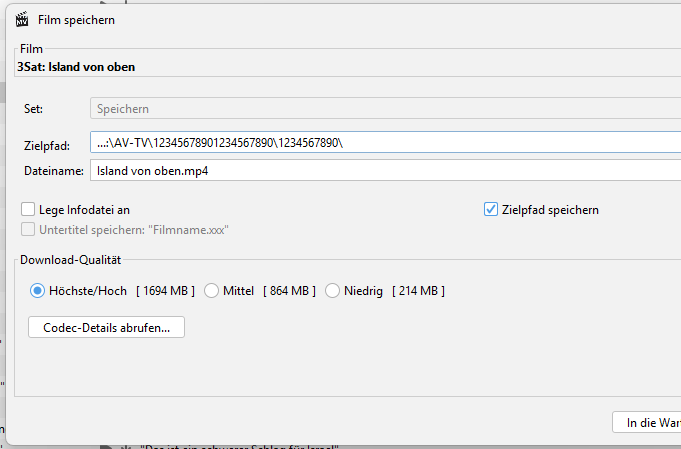Click the 'In die War...' button at bottom

pyautogui.click(x=647, y=423)
